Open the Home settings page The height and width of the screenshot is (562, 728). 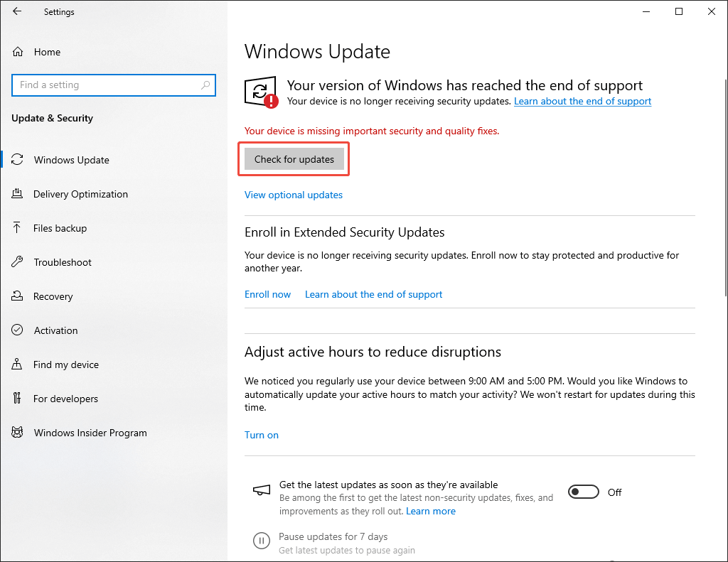click(48, 51)
